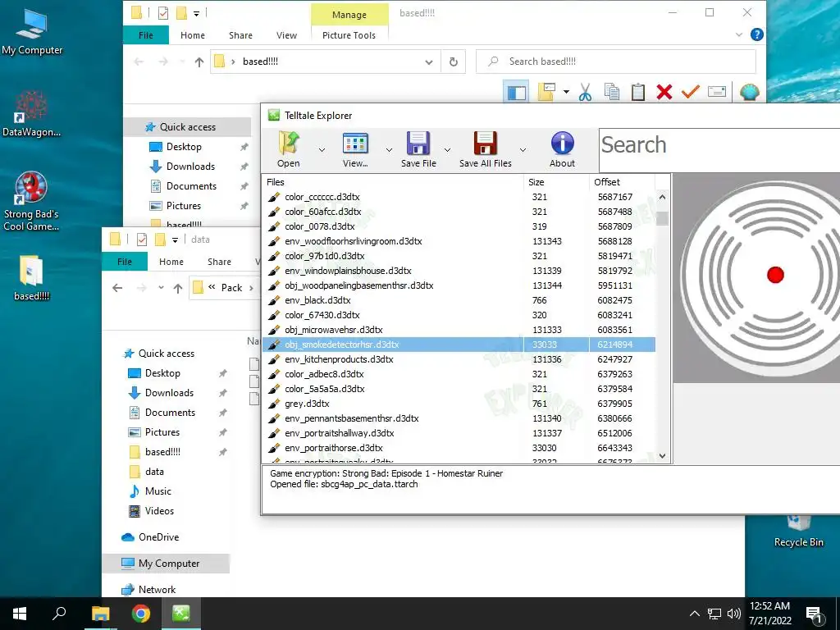Open Home tab in based!!!! window
The width and height of the screenshot is (840, 630).
tap(192, 35)
